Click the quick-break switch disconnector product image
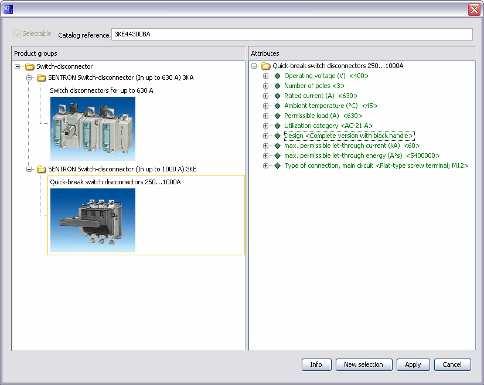The width and height of the screenshot is (484, 385). [93, 220]
